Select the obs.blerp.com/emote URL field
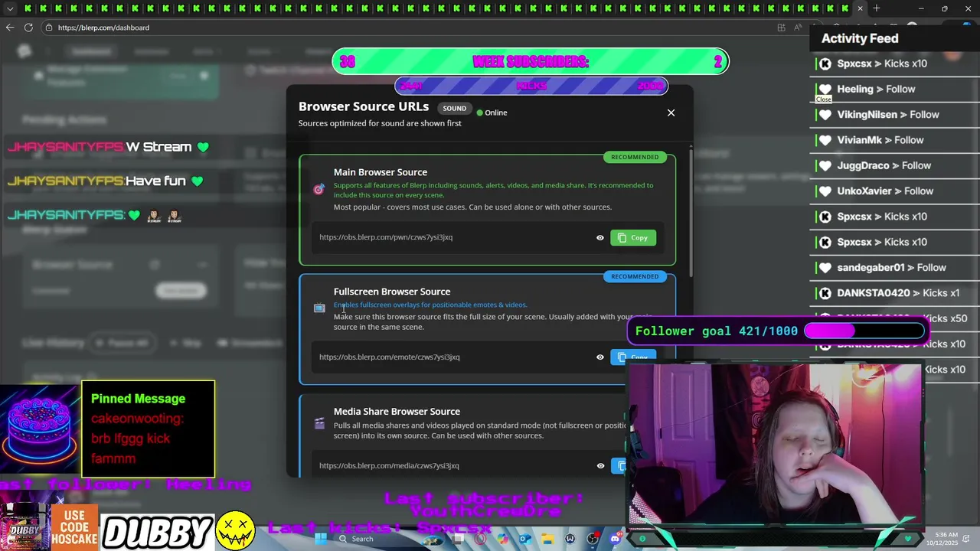 click(390, 357)
